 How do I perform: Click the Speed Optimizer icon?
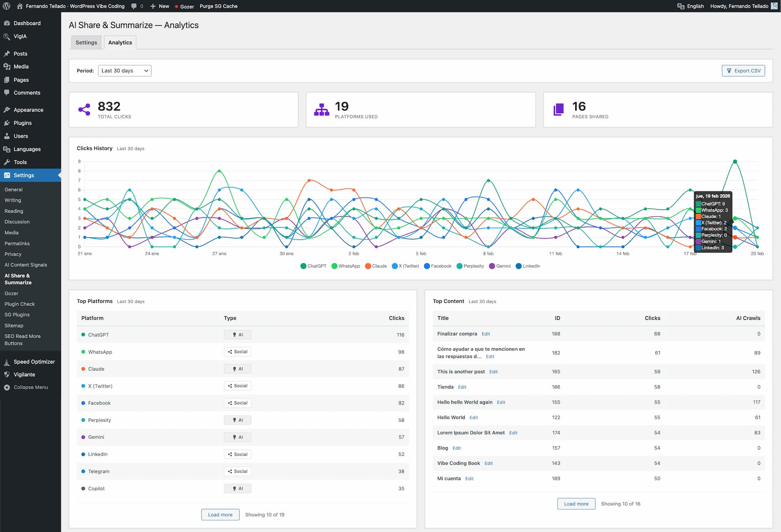click(7, 361)
